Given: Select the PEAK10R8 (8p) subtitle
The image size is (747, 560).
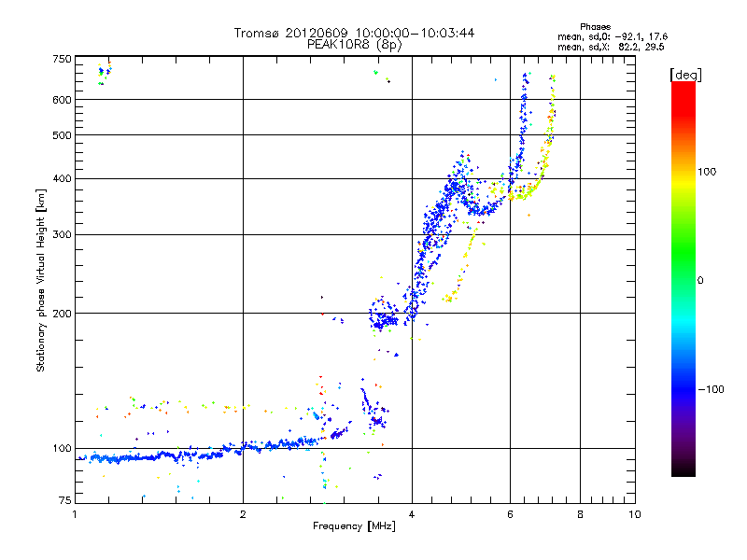Looking at the screenshot, I should (x=354, y=44).
